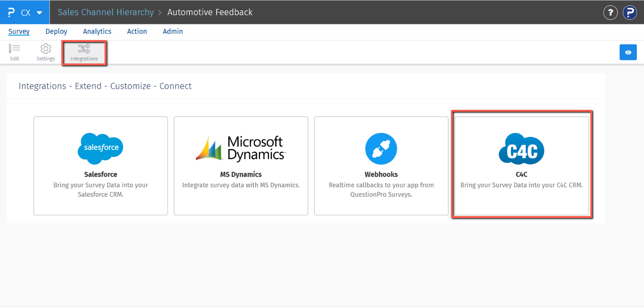Click the Automotive Feedback breadcrumb title
Viewport: 644px width, 308px height.
[x=210, y=12]
